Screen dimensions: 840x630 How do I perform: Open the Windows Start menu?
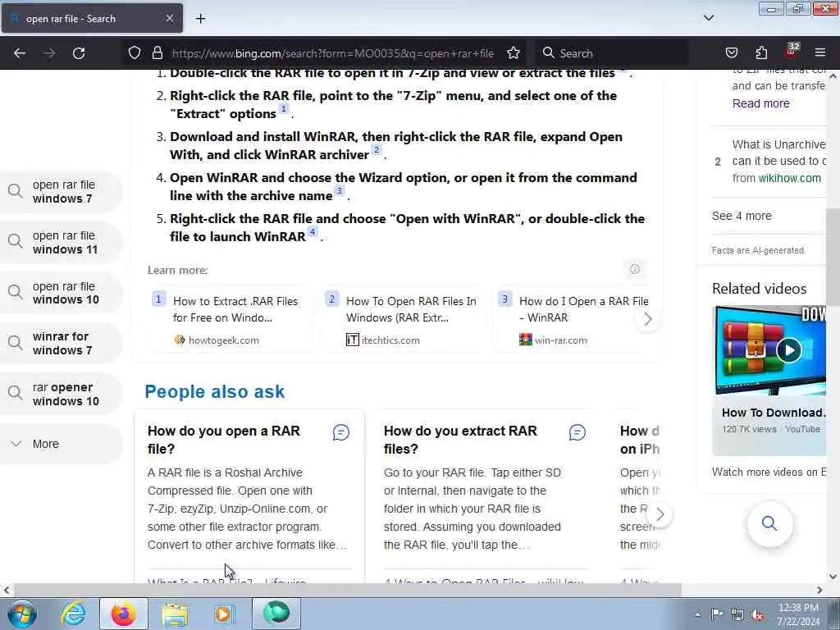[22, 614]
